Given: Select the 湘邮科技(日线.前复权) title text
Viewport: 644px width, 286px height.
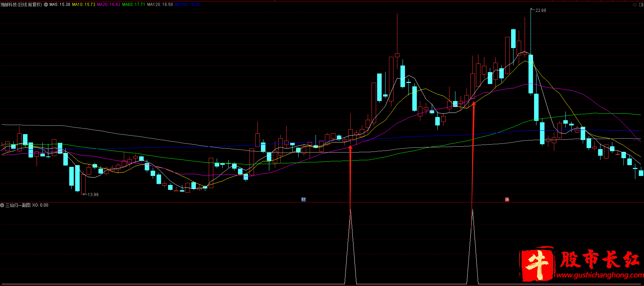Looking at the screenshot, I should point(21,5).
